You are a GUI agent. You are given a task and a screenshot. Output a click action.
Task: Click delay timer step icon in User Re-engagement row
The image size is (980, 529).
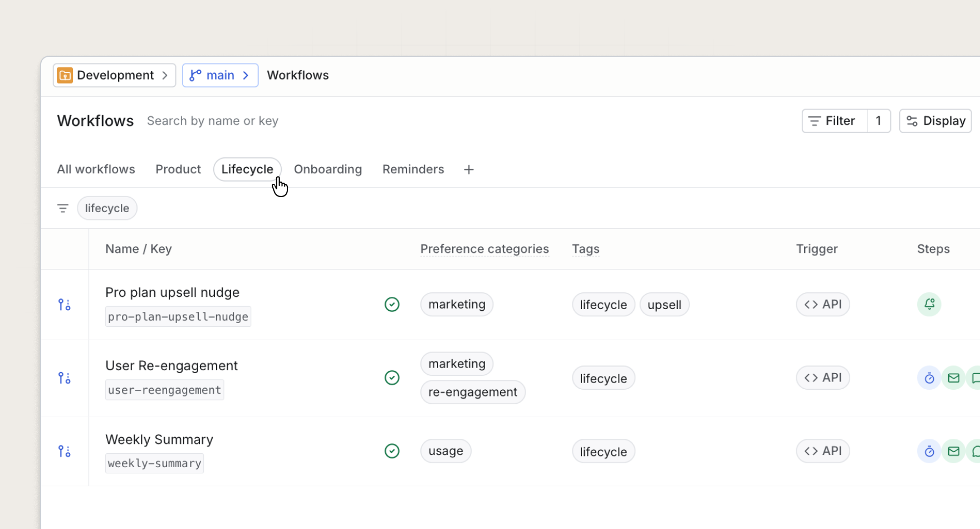(x=929, y=378)
